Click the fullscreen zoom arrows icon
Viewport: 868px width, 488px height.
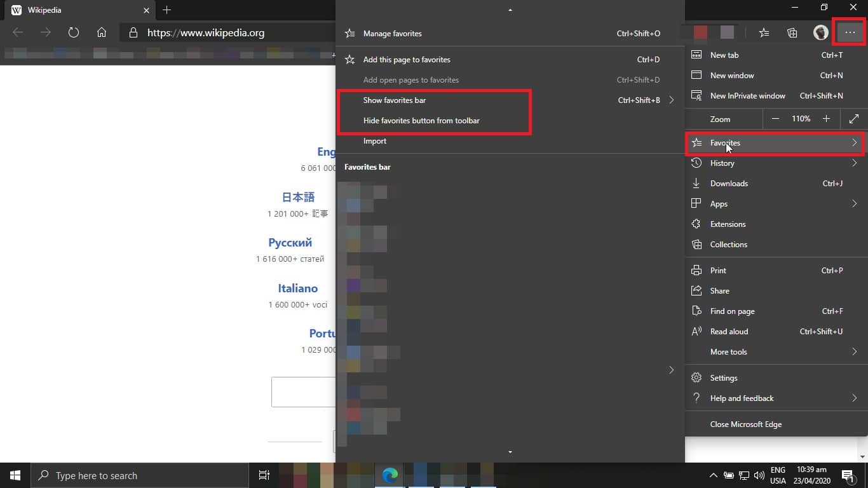854,119
